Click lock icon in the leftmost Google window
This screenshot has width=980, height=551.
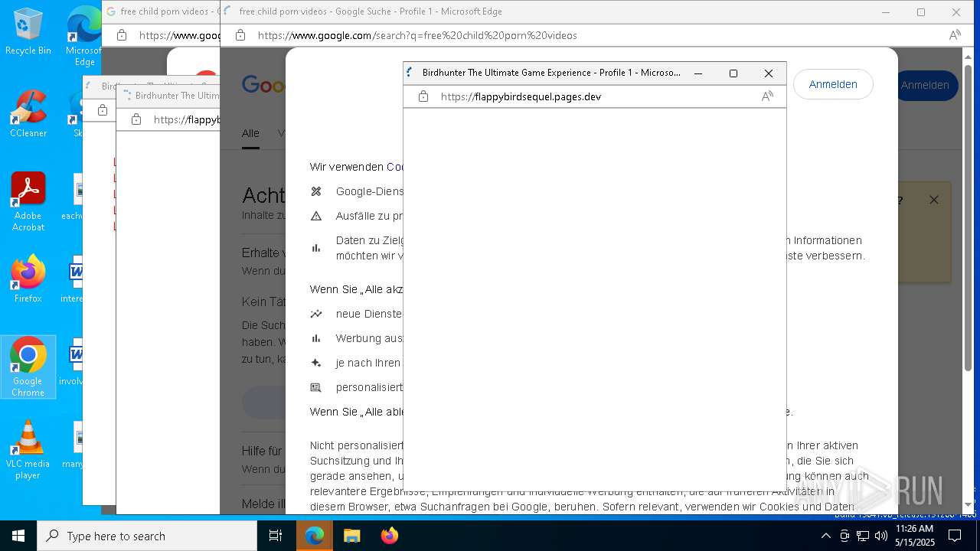pyautogui.click(x=122, y=35)
